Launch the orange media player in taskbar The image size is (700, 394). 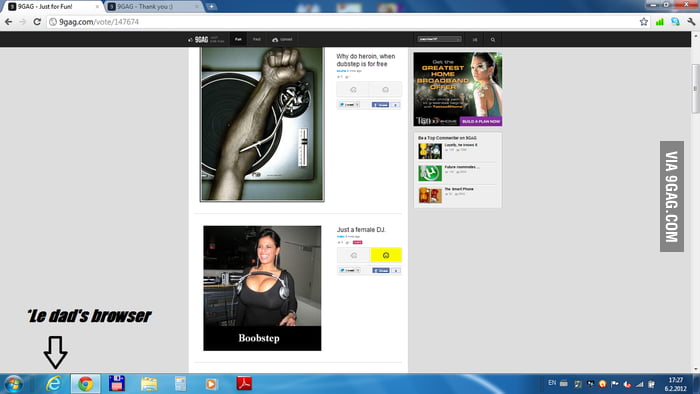pyautogui.click(x=211, y=384)
